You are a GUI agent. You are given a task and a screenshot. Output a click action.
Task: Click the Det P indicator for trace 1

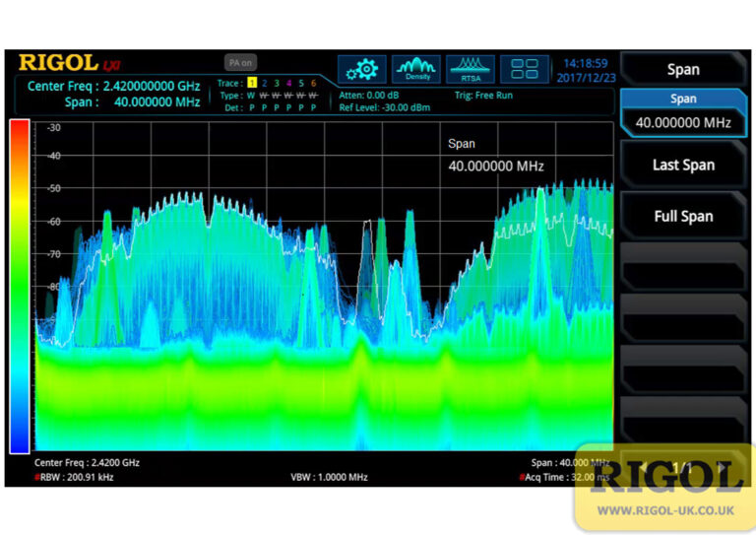point(252,107)
